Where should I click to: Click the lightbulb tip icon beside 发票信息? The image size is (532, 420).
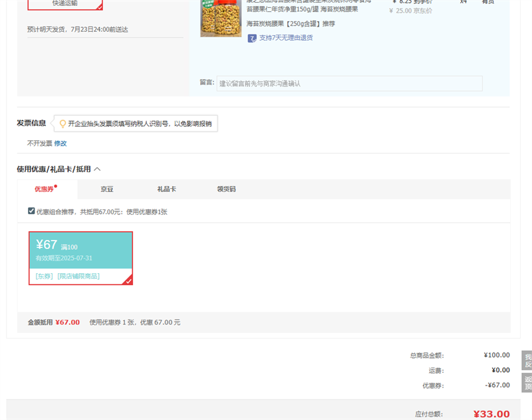(63, 124)
